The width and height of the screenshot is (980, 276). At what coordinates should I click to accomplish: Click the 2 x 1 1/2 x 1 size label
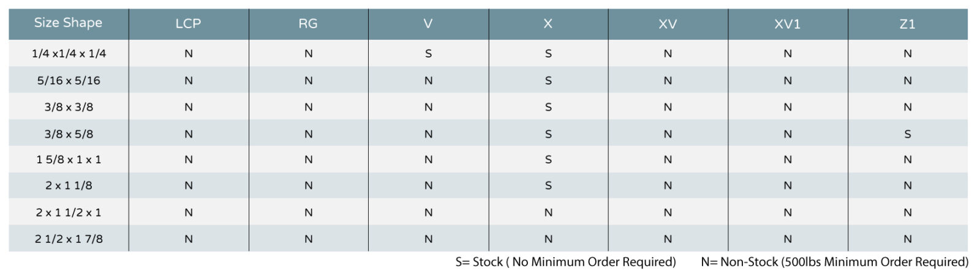[69, 212]
